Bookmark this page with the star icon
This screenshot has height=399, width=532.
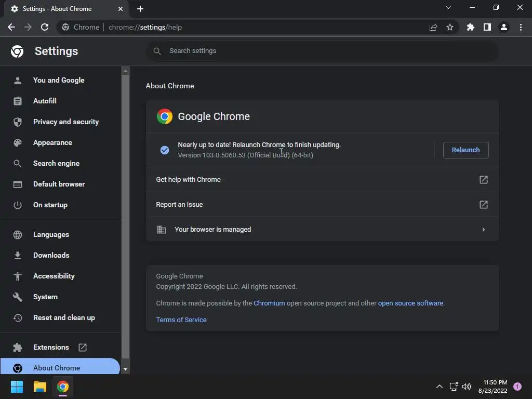point(450,27)
